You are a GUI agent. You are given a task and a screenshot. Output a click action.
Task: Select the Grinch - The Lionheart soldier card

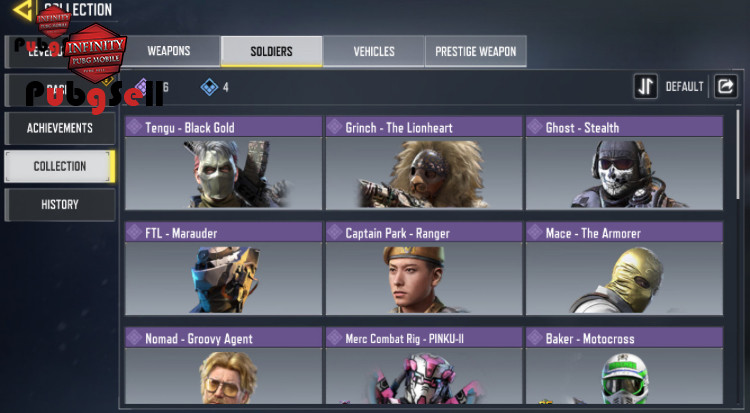[x=424, y=163]
